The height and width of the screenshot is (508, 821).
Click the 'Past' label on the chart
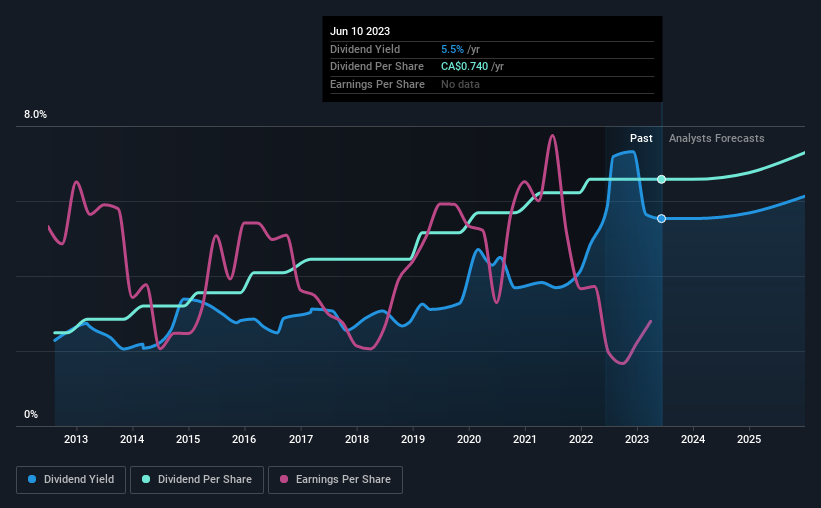(641, 138)
